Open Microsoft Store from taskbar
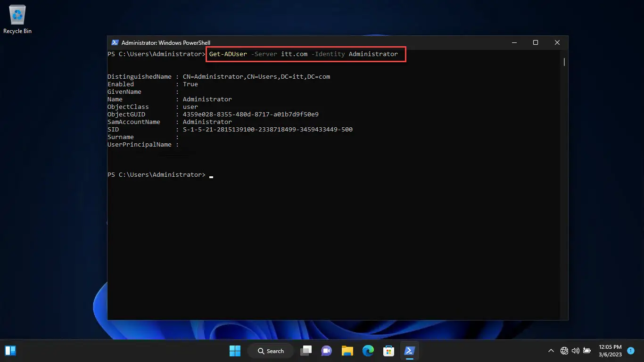This screenshot has height=362, width=644. pos(388,351)
